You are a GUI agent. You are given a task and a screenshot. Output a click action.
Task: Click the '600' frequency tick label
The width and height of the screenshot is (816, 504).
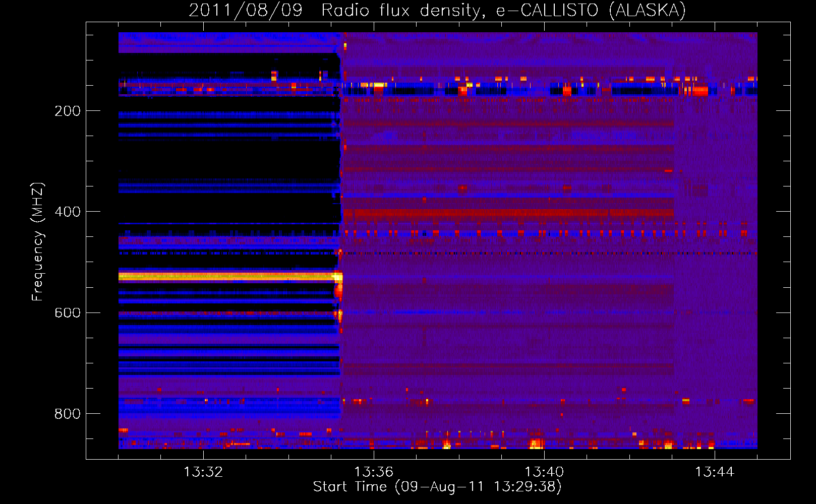point(68,312)
